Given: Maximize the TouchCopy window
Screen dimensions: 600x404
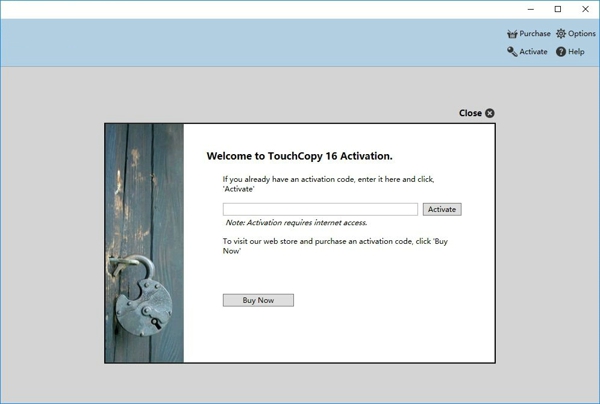Looking at the screenshot, I should (x=558, y=9).
